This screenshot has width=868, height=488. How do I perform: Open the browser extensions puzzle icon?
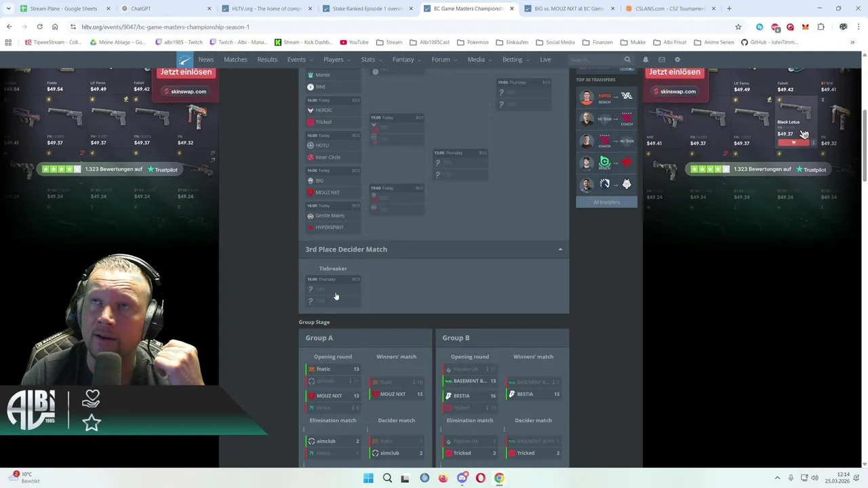(x=821, y=26)
